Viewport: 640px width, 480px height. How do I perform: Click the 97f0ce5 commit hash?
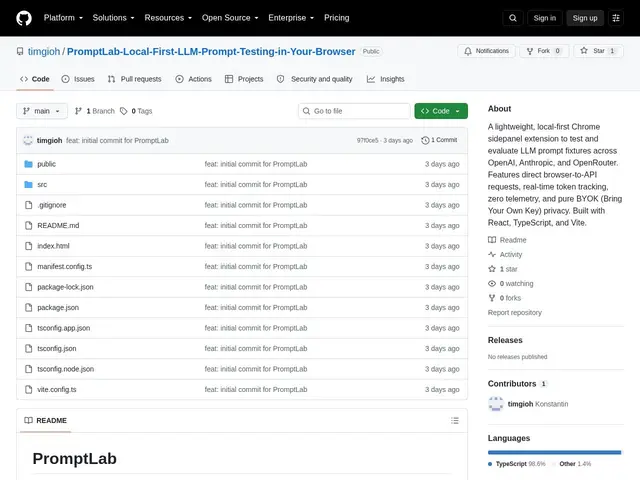[x=367, y=140]
